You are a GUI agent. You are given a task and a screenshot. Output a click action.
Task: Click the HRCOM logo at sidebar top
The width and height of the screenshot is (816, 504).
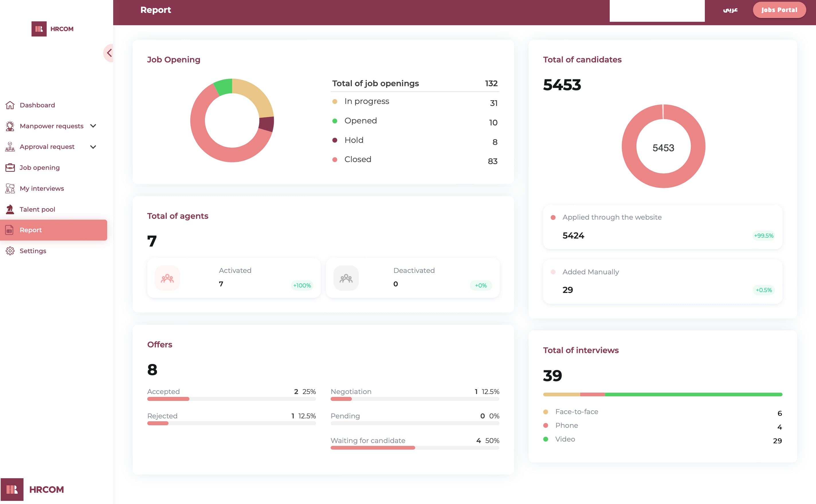click(x=52, y=29)
